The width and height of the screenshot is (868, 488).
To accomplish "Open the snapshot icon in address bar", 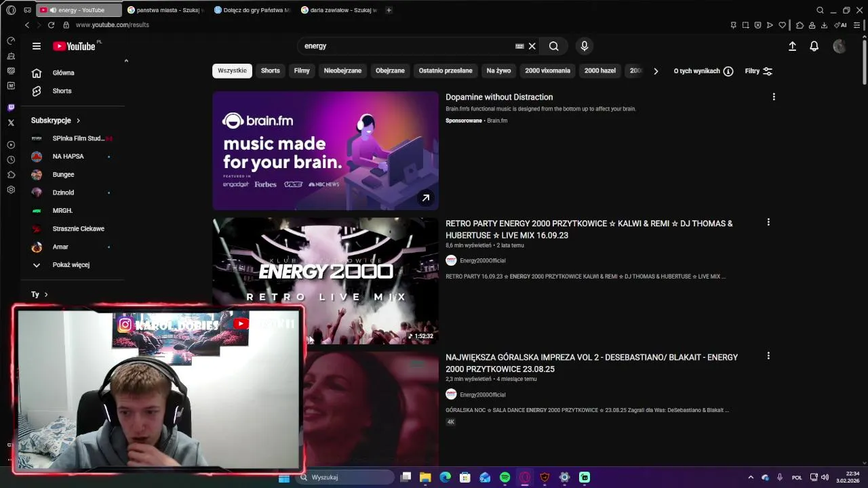I will [745, 25].
